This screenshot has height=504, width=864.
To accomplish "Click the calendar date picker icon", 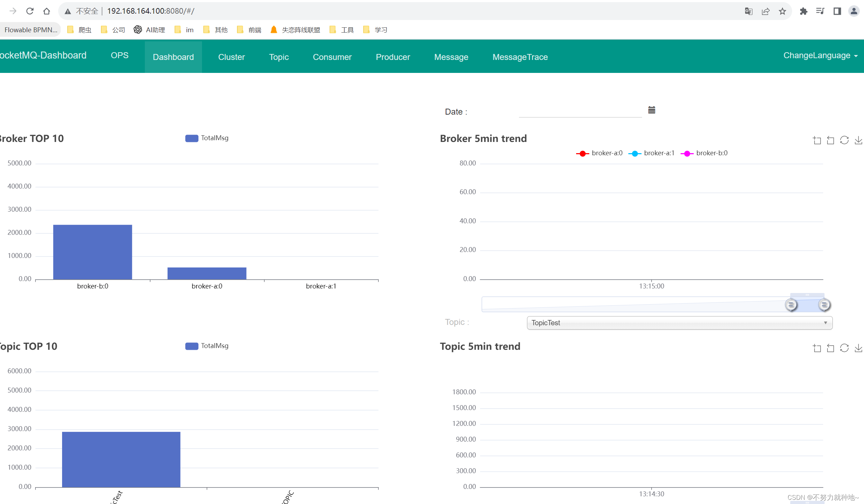I will pos(652,110).
